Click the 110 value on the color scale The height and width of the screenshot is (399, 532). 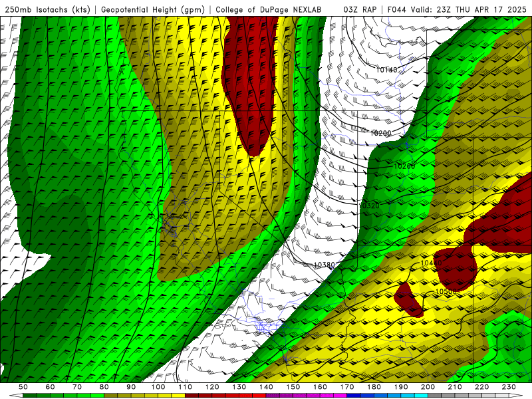tap(185, 387)
